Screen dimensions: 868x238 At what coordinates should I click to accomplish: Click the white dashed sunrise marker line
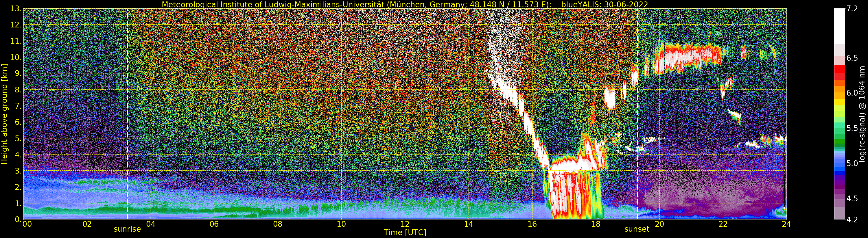127,114
